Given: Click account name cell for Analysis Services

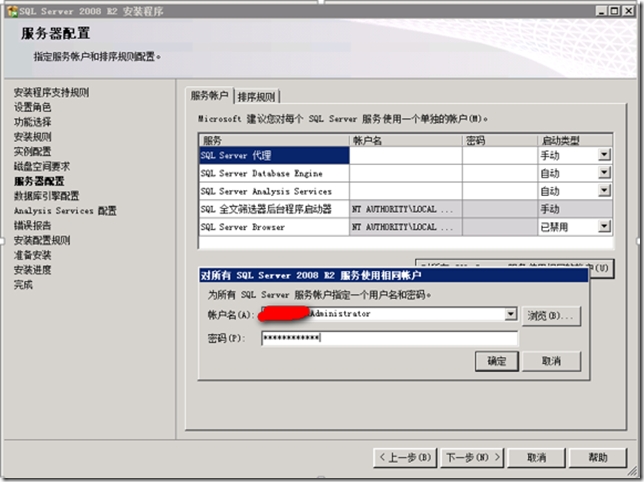Looking at the screenshot, I should (406, 191).
